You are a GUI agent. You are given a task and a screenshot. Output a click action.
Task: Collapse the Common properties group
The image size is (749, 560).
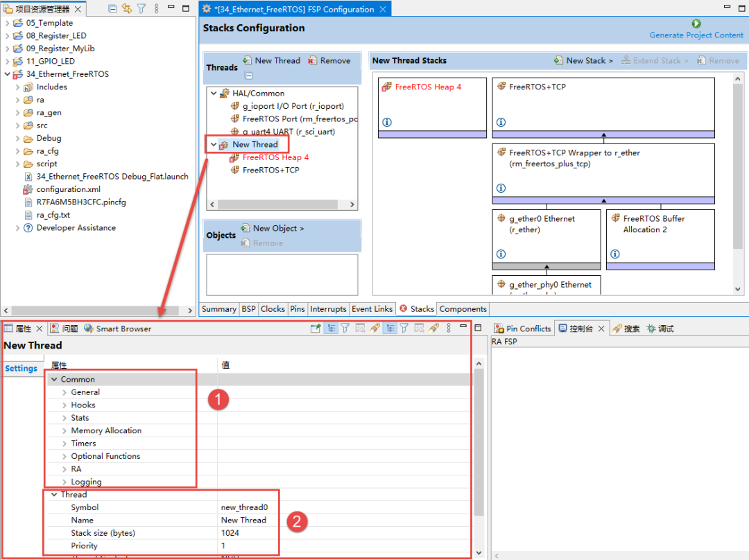(x=54, y=379)
